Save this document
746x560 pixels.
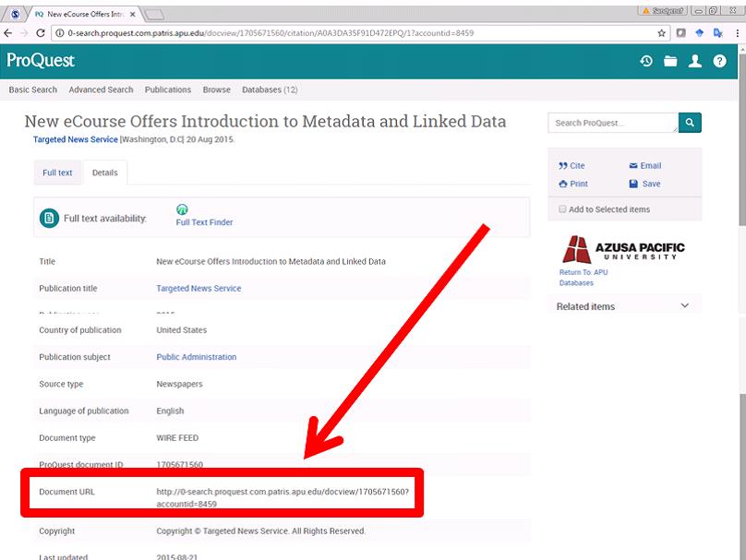(644, 184)
